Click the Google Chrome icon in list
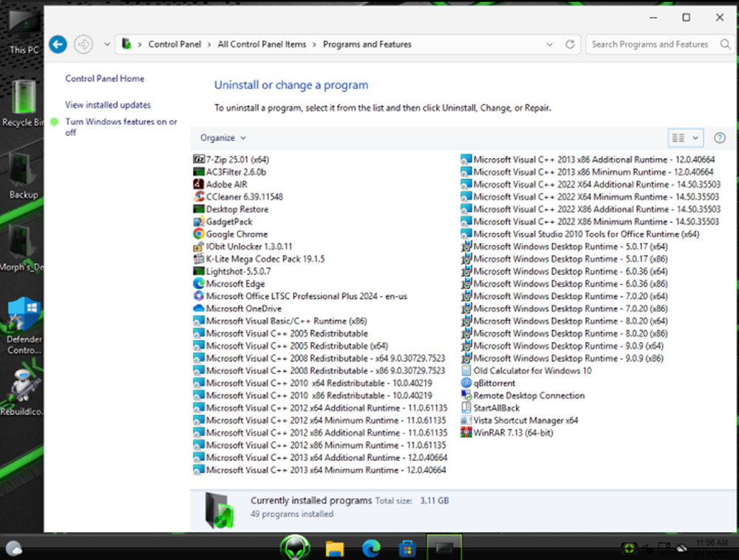This screenshot has width=739, height=560. pyautogui.click(x=198, y=234)
